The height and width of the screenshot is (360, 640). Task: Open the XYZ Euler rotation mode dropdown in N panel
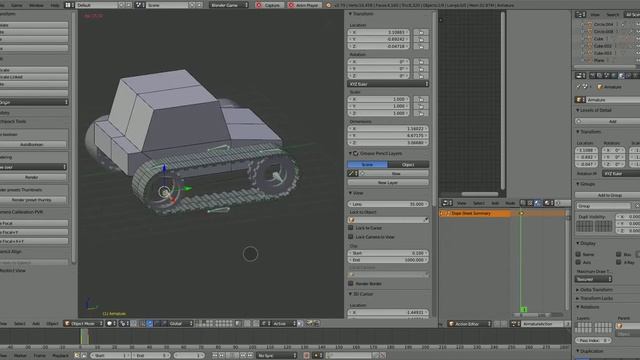388,84
